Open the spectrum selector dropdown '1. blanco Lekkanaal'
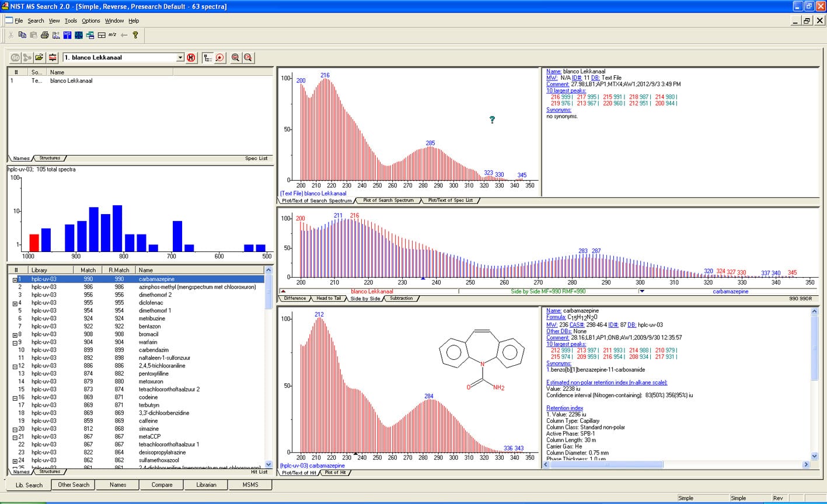This screenshot has width=827, height=504. pos(180,57)
